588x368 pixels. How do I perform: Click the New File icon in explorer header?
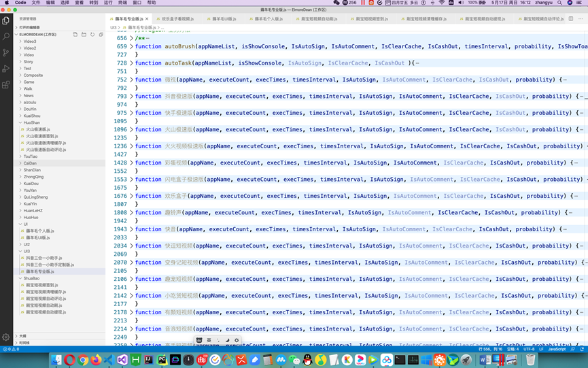coord(75,35)
